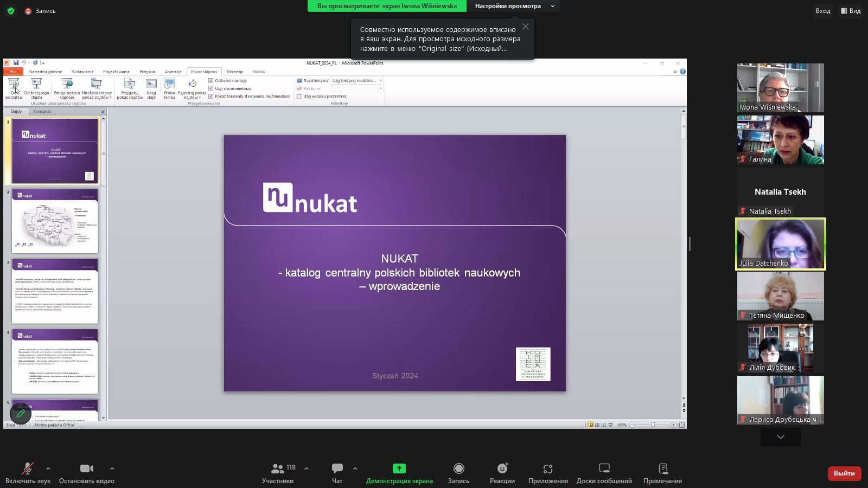Open Доски сообщений whiteboards

point(604,473)
